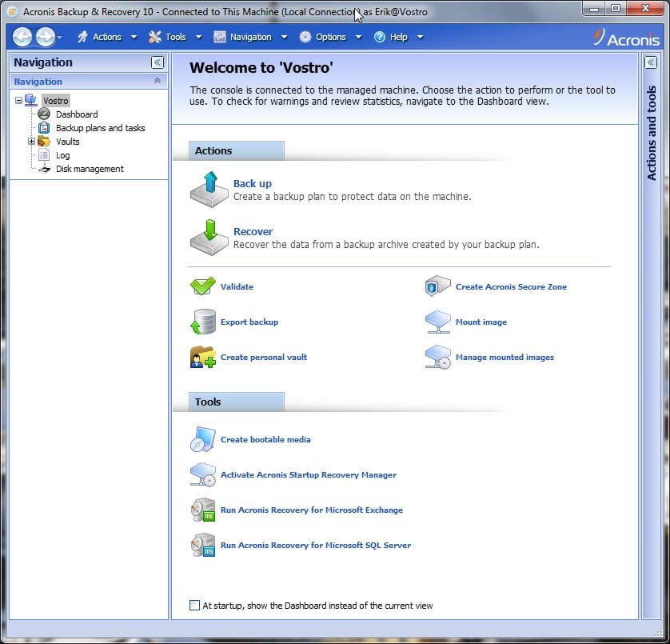Click the Actions running-man toolbar icon

point(82,37)
